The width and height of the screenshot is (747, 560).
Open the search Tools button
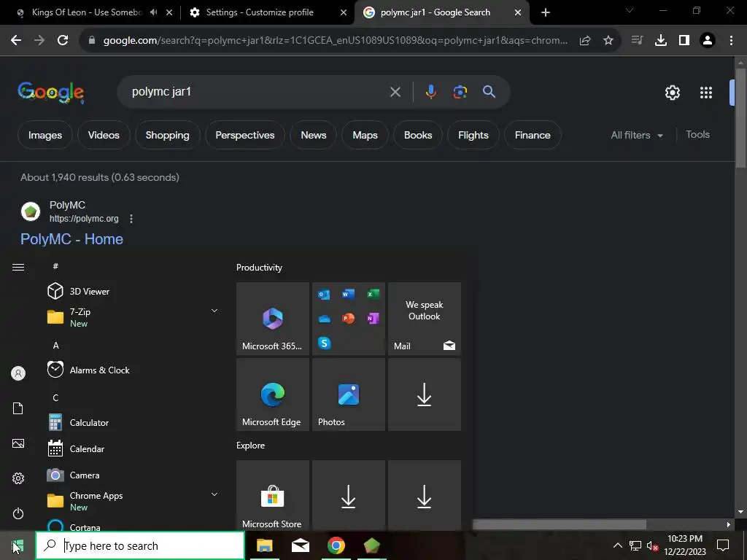click(697, 135)
